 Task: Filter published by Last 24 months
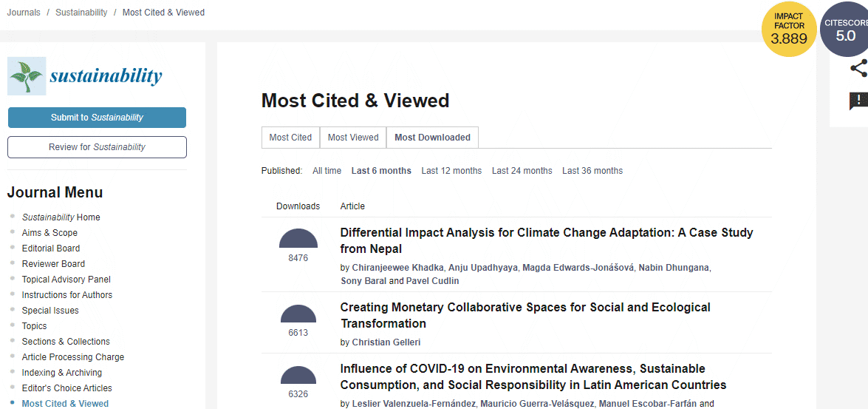522,171
